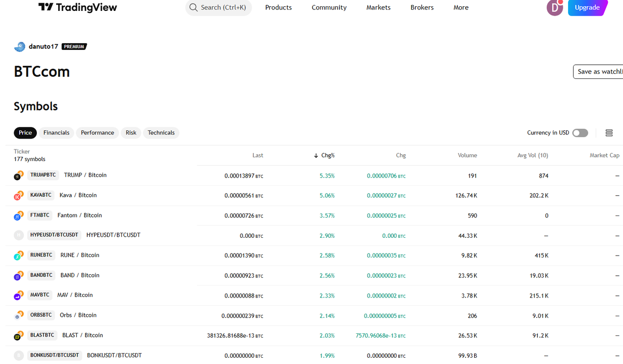Open the Community menu

(x=329, y=7)
